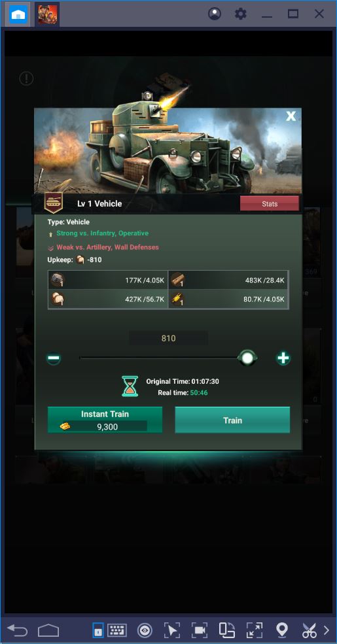Tap the Android back arrow
Image resolution: width=337 pixels, height=644 pixels.
(18, 630)
